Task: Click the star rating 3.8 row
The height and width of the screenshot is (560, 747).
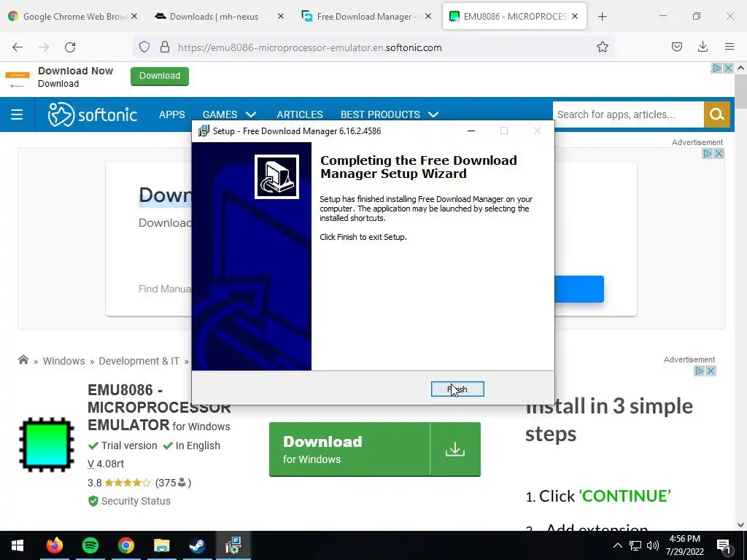Action: point(139,483)
